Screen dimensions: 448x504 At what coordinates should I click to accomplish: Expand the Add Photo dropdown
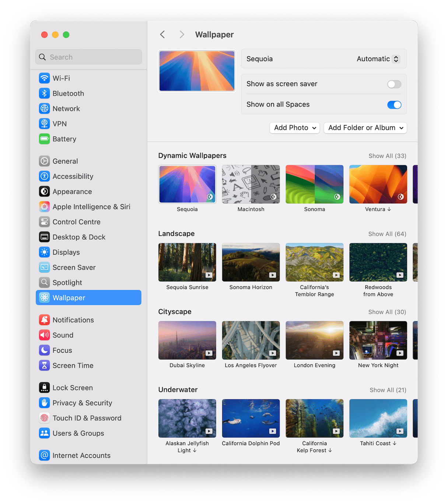pyautogui.click(x=295, y=128)
